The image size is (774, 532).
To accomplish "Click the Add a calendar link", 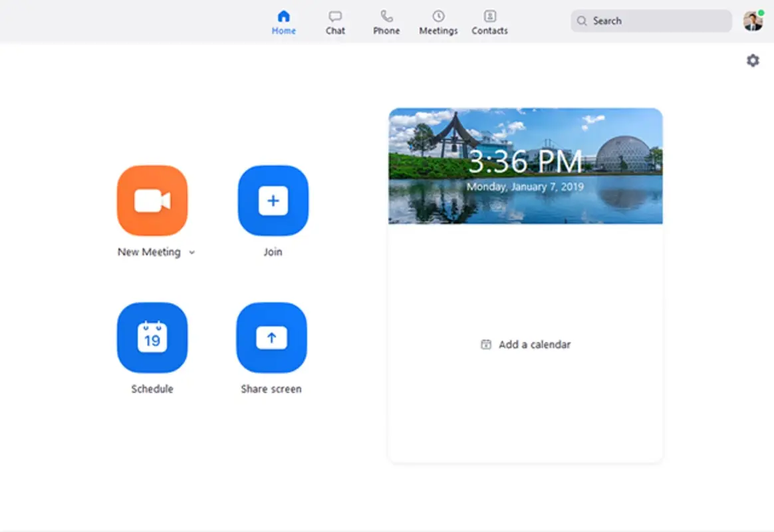I will click(534, 344).
